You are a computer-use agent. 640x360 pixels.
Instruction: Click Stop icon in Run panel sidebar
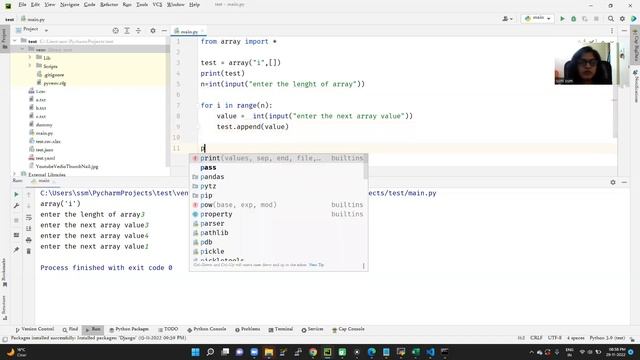(x=16, y=220)
